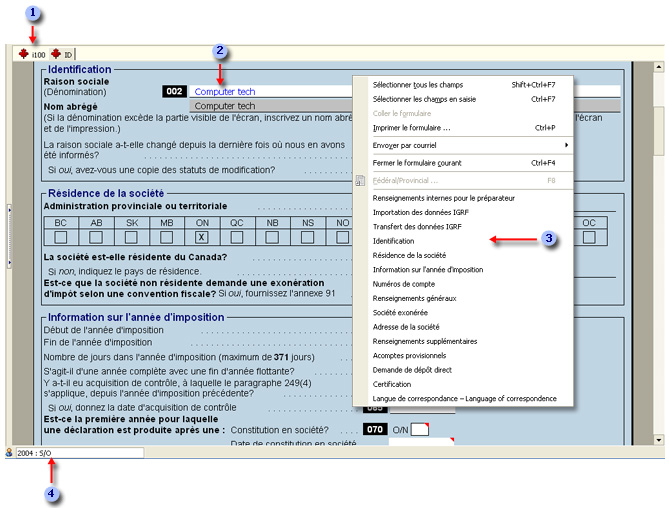Click the Information sur l'année d'imposition heading
Screen dimensions: 669x508
136,317
